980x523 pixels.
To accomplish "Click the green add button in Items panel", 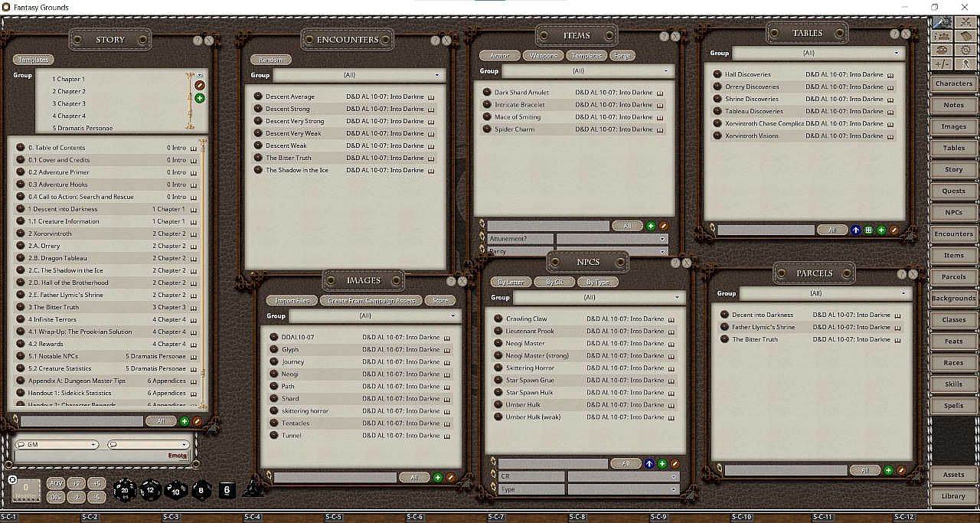I will [651, 226].
